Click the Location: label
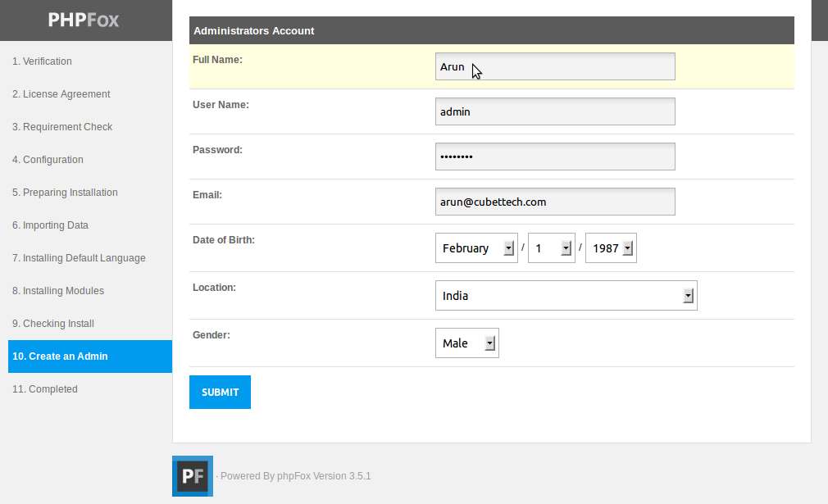Viewport: 828px width, 504px height. pyautogui.click(x=215, y=288)
